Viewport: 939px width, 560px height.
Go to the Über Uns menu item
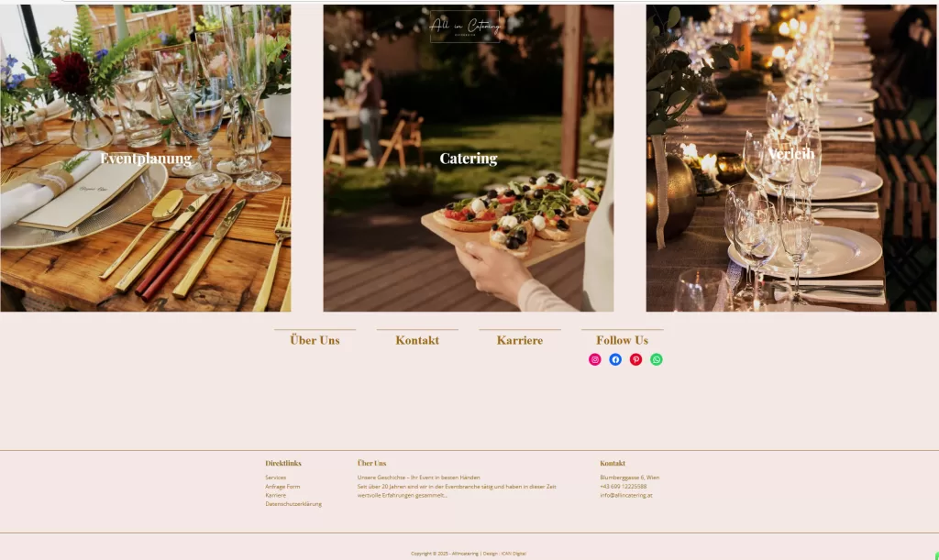tap(315, 340)
